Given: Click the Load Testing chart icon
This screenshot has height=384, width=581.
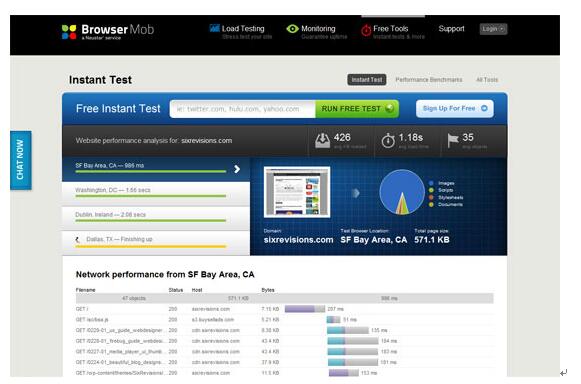Looking at the screenshot, I should (x=215, y=28).
